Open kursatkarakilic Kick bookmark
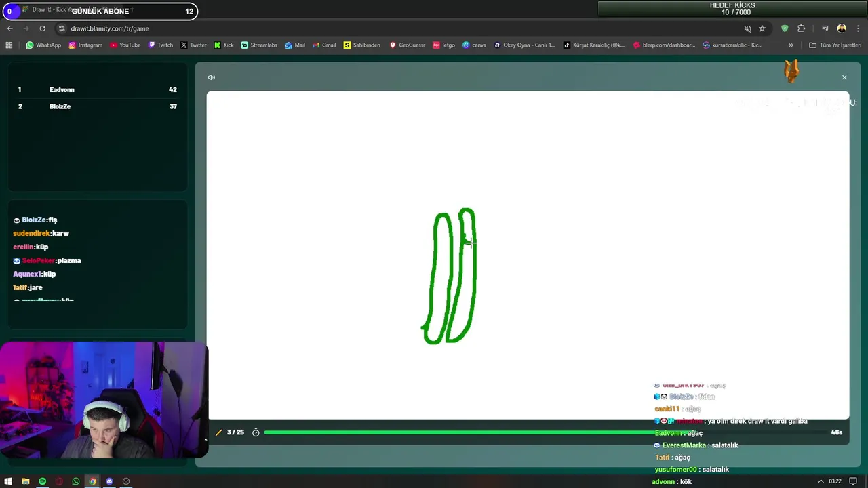Image resolution: width=868 pixels, height=488 pixels. (732, 45)
